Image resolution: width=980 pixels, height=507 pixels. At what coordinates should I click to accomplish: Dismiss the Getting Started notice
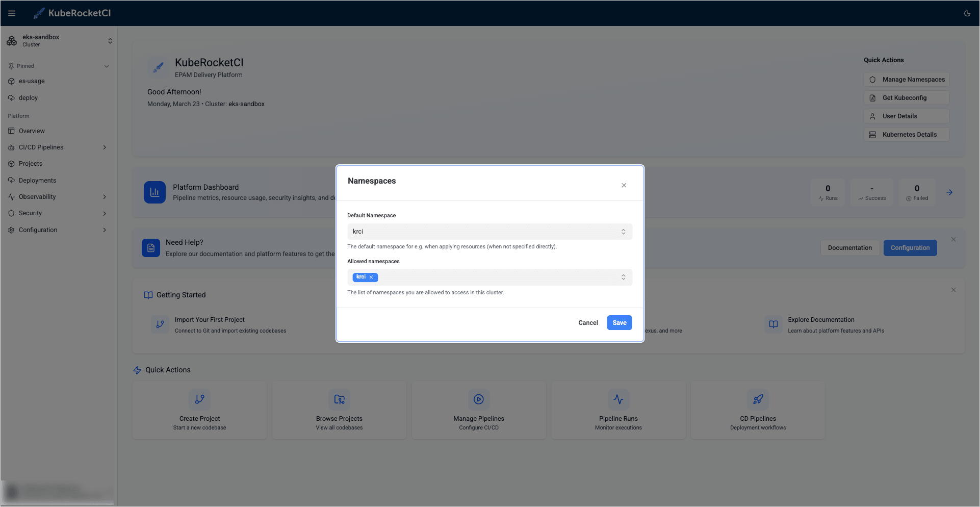953,290
